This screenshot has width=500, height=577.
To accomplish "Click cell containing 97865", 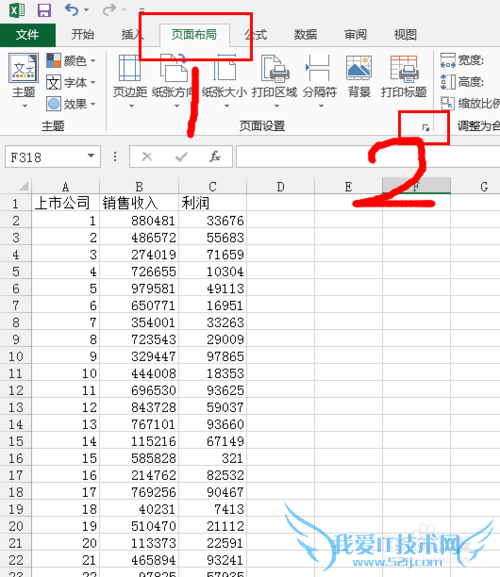I will [213, 356].
